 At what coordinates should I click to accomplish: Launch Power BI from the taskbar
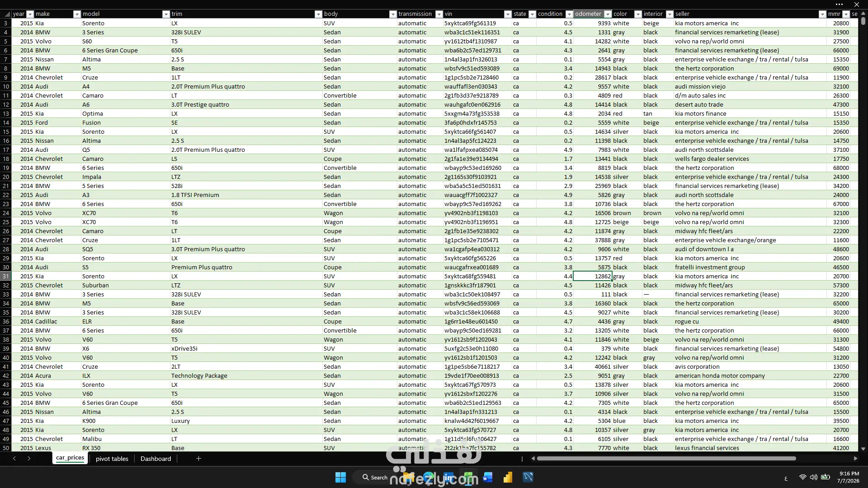click(x=508, y=477)
